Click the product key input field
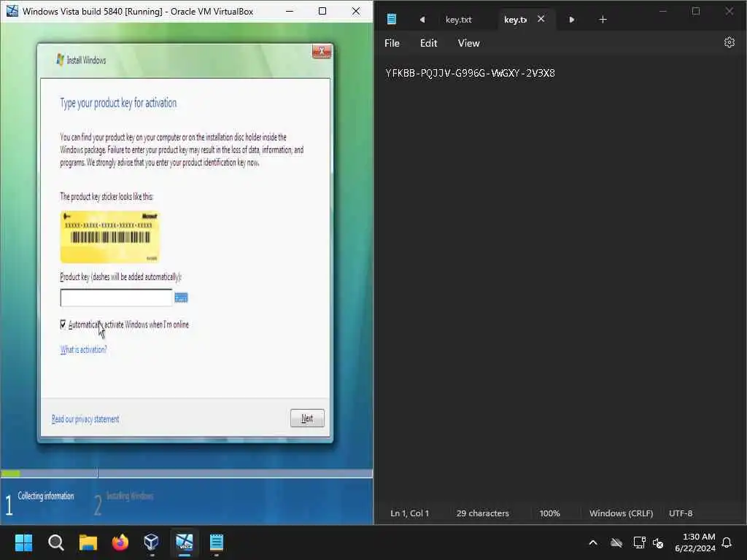747x560 pixels. (x=116, y=297)
